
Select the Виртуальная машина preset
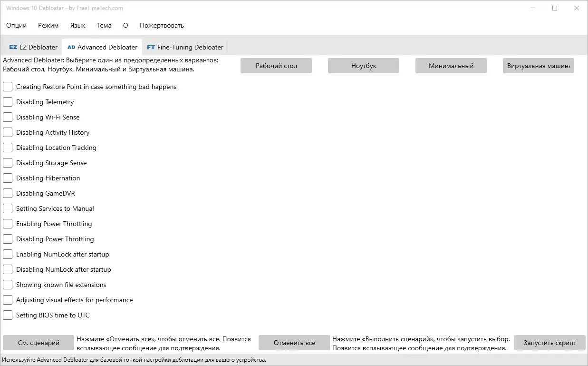[x=539, y=66]
